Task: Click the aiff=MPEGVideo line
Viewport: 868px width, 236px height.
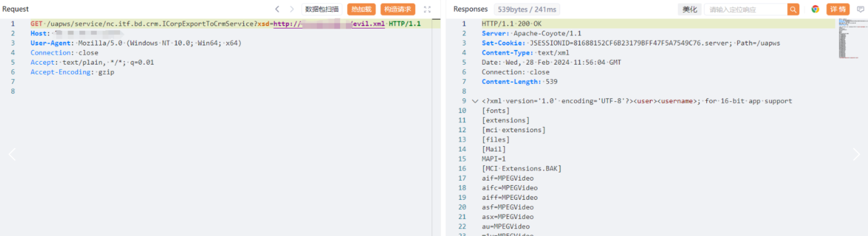Action: point(510,197)
